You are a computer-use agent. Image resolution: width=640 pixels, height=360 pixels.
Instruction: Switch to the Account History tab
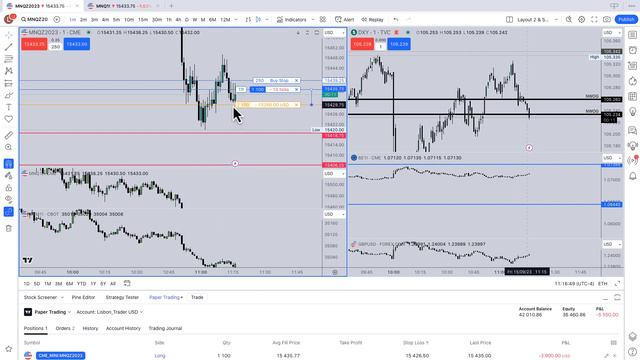123,328
